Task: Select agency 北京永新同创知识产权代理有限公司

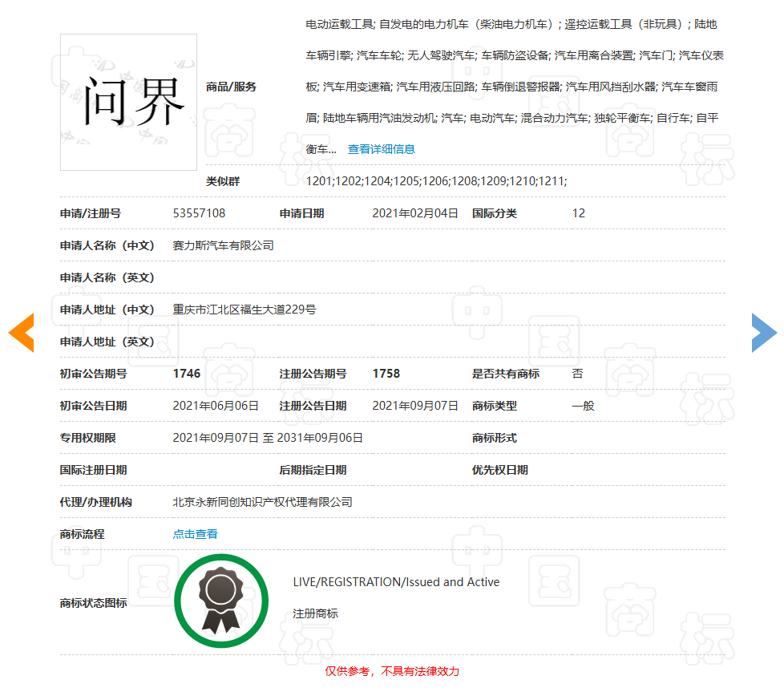Action: [x=262, y=502]
